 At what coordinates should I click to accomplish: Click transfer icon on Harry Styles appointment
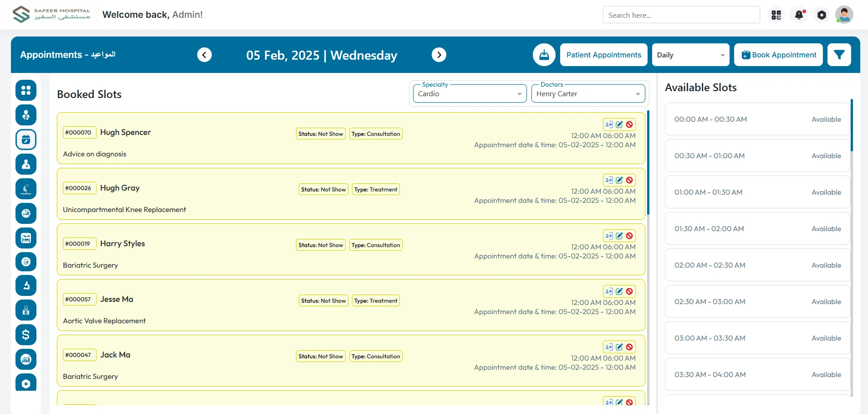click(x=609, y=236)
